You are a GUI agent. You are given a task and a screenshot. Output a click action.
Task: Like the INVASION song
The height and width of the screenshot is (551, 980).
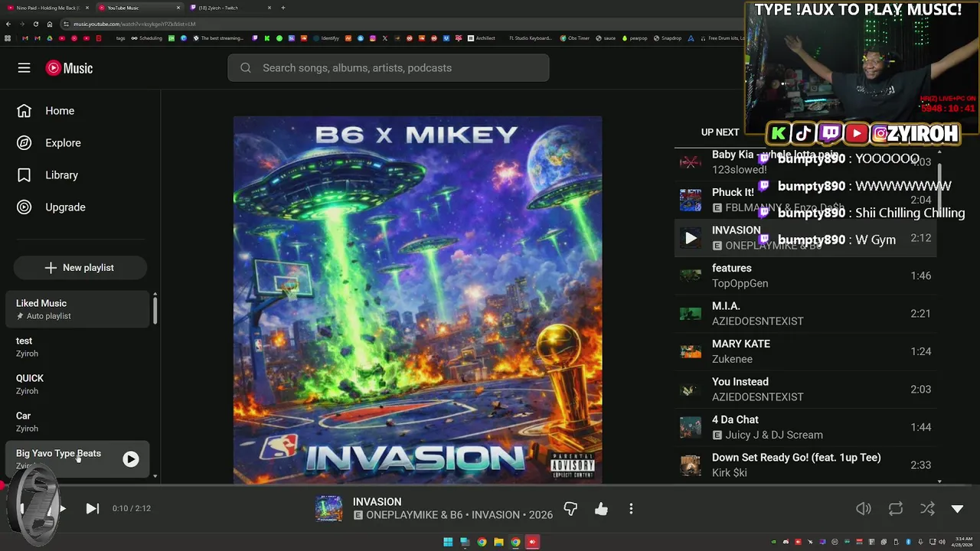coord(601,508)
